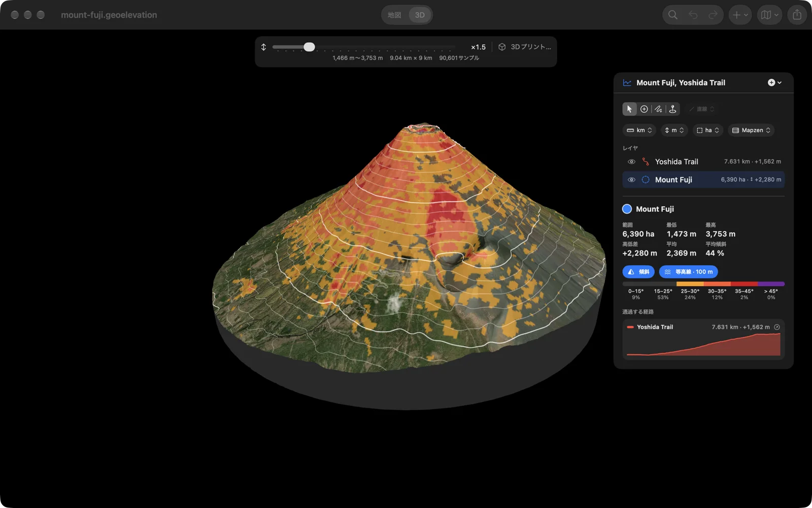Screen dimensions: 812x508
Task: Pick the pin marker tool
Action: (672, 109)
